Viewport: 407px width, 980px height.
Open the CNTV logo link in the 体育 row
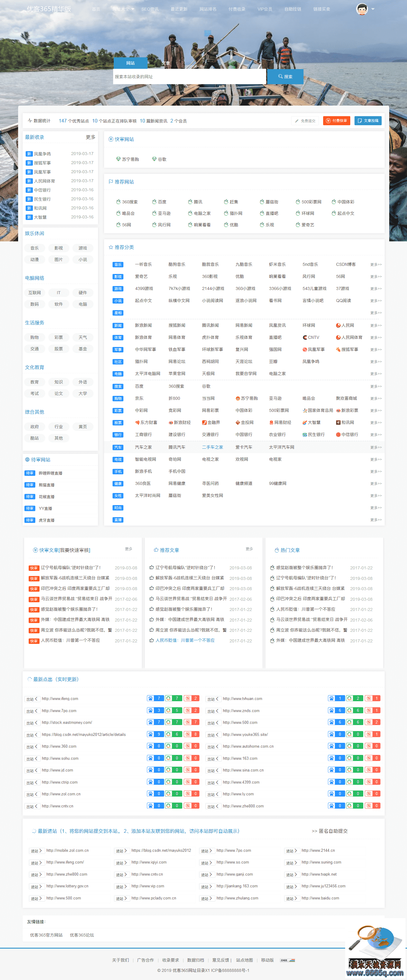tap(311, 337)
